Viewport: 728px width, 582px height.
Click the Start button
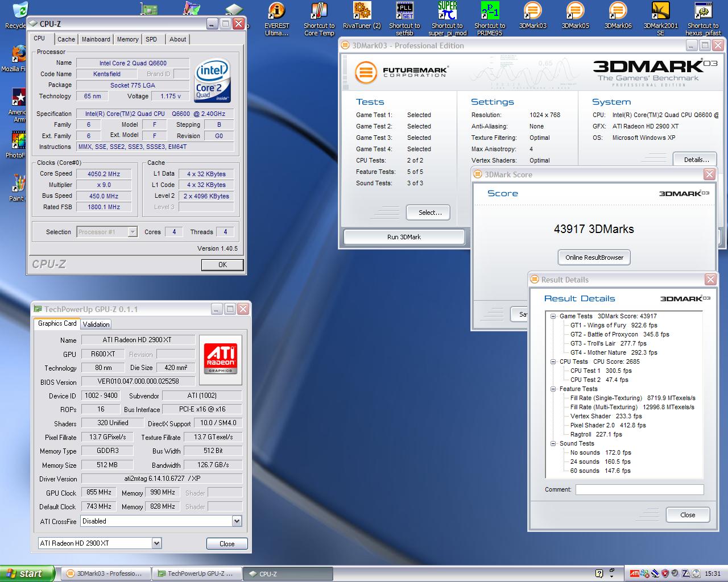pyautogui.click(x=27, y=573)
